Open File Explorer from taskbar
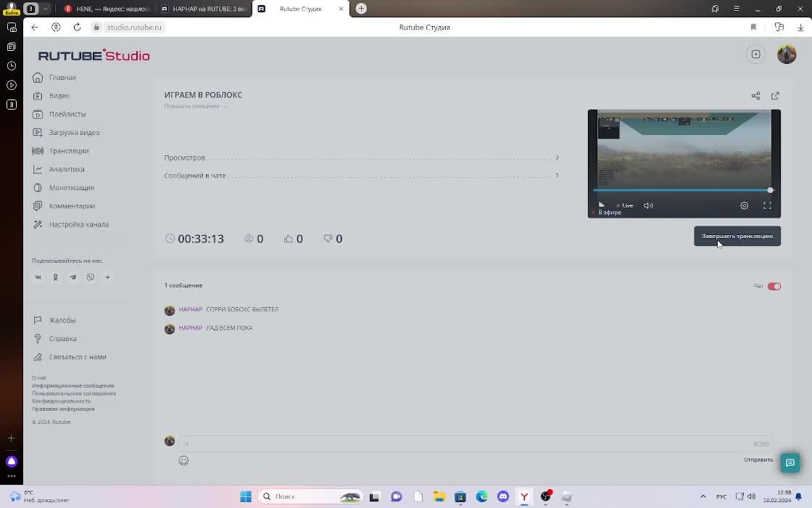This screenshot has height=508, width=812. (x=439, y=496)
